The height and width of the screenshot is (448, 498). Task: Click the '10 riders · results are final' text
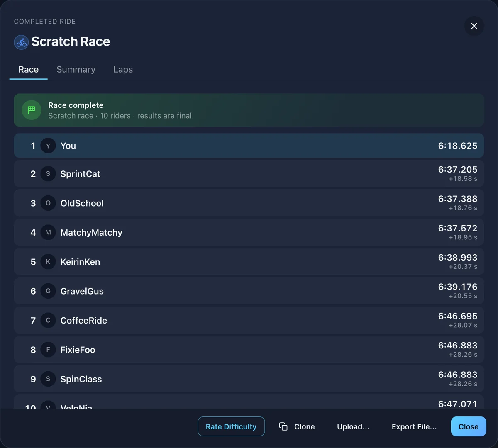[x=146, y=116]
